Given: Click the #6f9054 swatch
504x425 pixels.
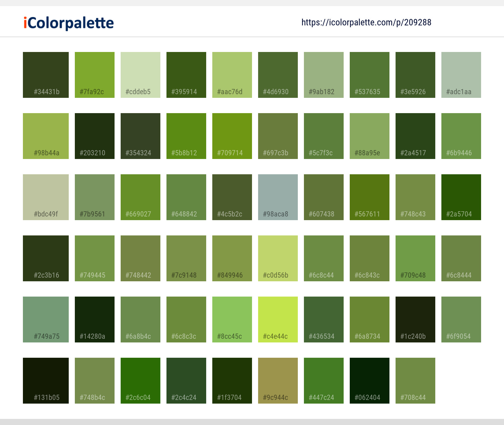Looking at the screenshot, I should (461, 320).
